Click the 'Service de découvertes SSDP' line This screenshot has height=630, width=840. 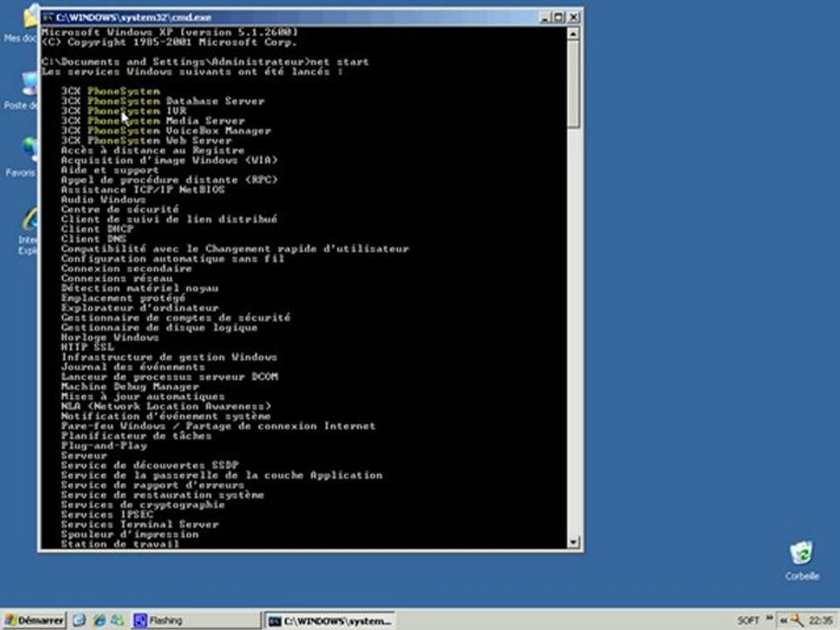pos(150,465)
